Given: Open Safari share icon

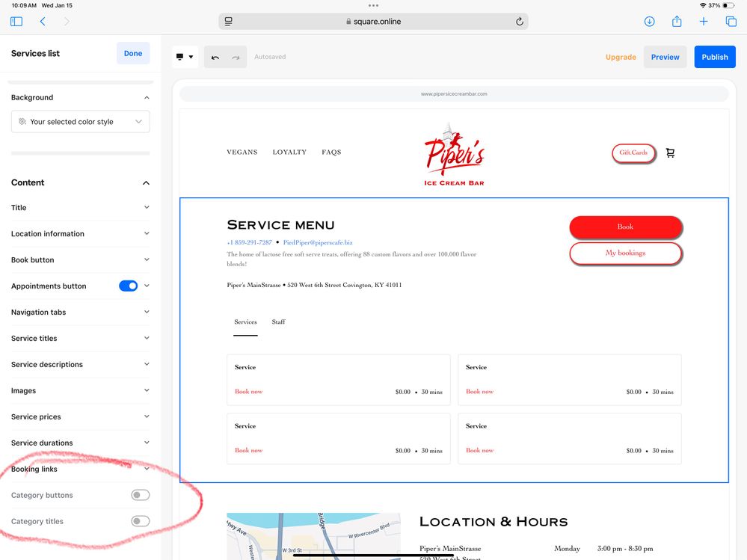Looking at the screenshot, I should (x=677, y=22).
